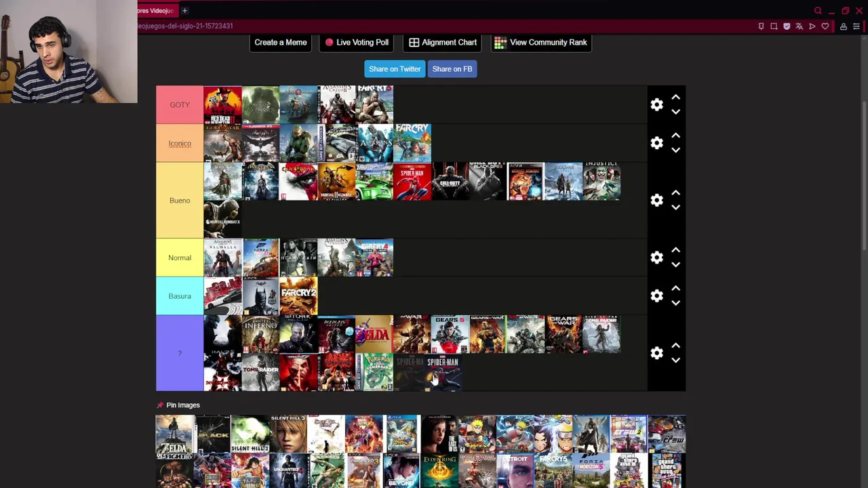
Task: Open the Alignment Chart option
Action: pos(443,42)
